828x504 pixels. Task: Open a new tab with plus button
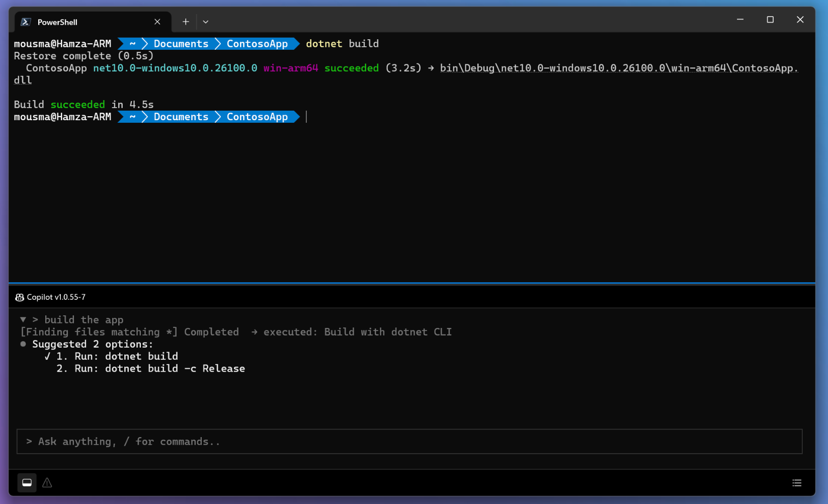pyautogui.click(x=186, y=22)
